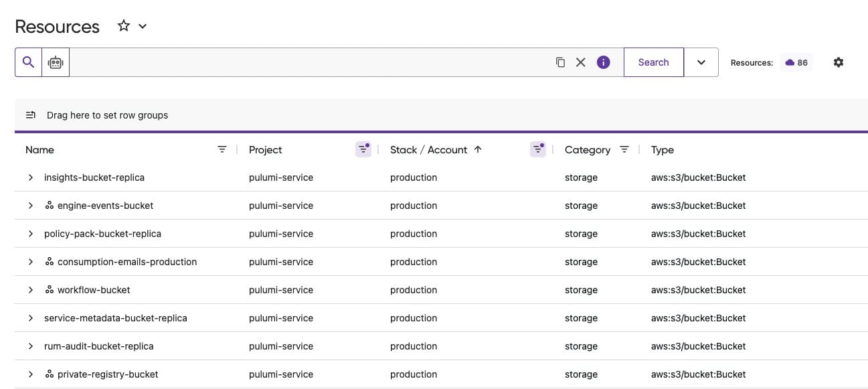Click the ascending sort arrow on Stack / Account
This screenshot has width=868, height=389.
(478, 149)
